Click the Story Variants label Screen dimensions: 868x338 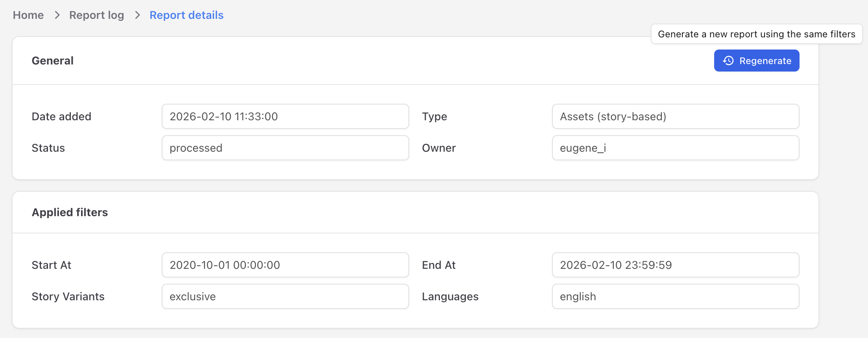point(68,296)
